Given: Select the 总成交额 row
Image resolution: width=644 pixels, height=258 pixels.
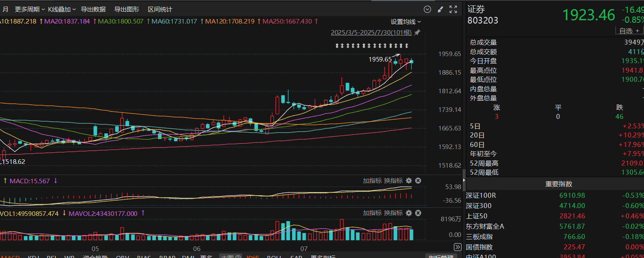Looking at the screenshot, I should pos(555,52).
